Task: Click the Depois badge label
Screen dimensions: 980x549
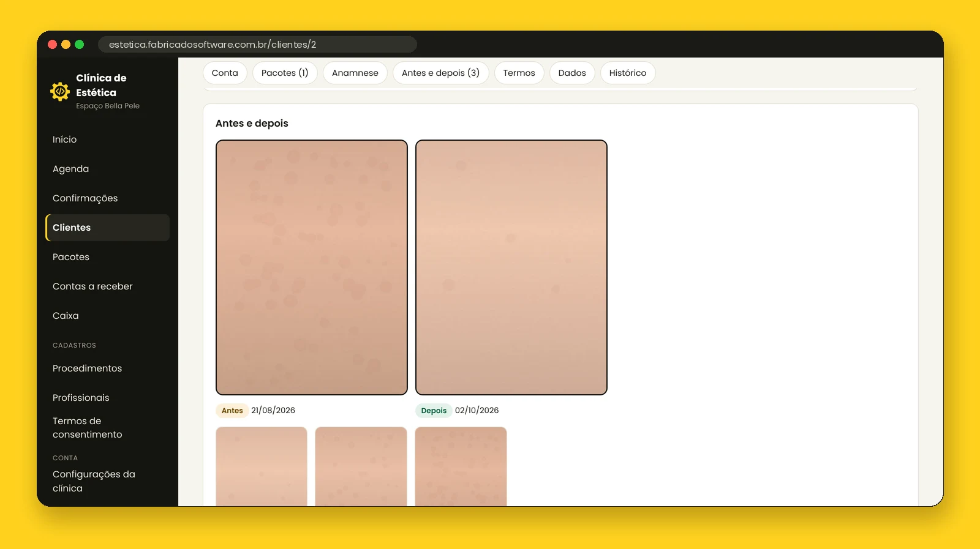Action: (x=434, y=411)
